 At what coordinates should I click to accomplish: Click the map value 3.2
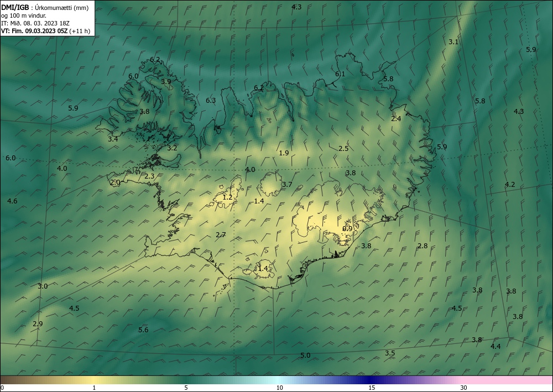click(172, 148)
